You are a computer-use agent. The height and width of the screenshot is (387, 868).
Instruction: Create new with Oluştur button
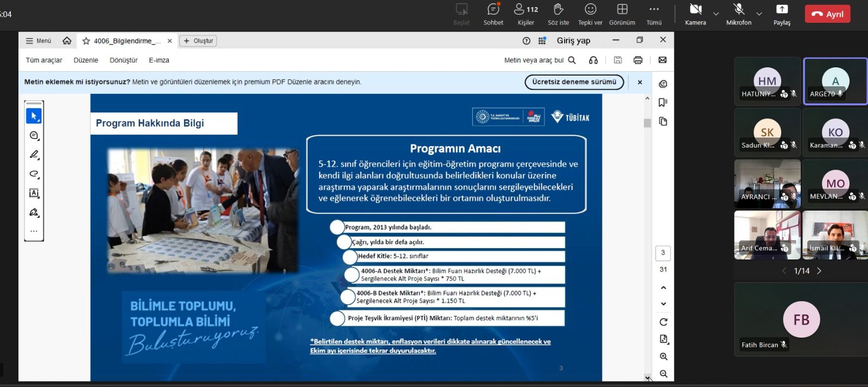click(198, 41)
